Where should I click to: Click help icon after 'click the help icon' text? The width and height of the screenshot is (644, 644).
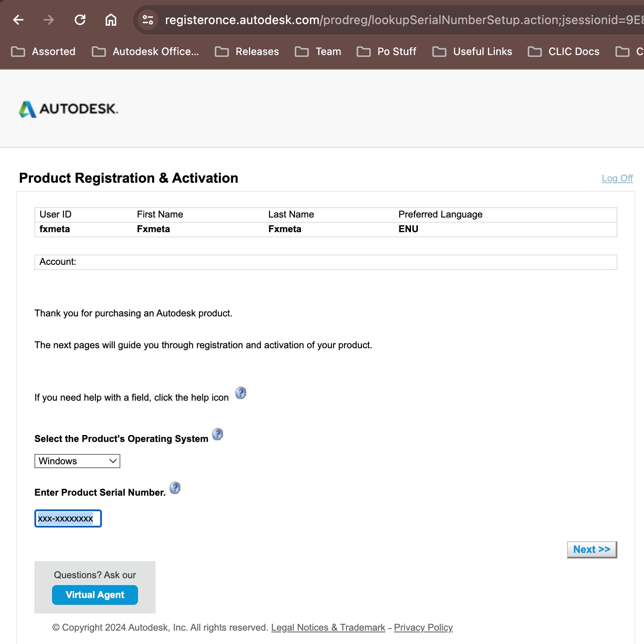click(241, 393)
